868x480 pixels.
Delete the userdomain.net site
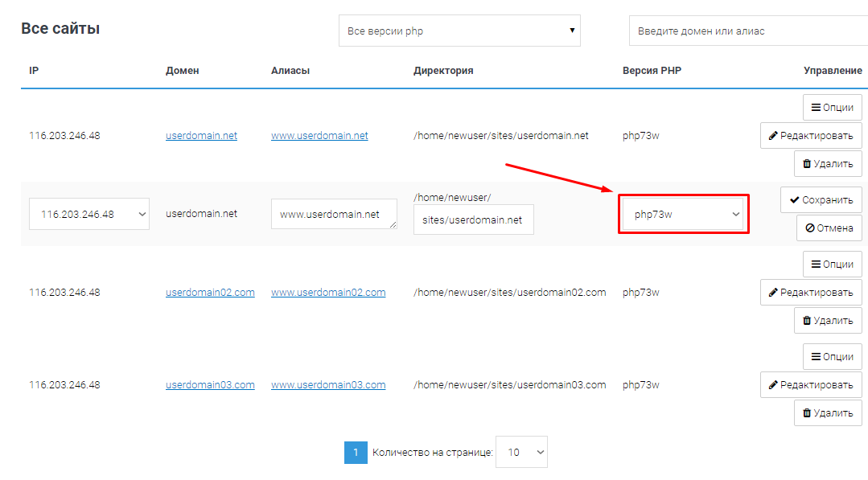(828, 164)
